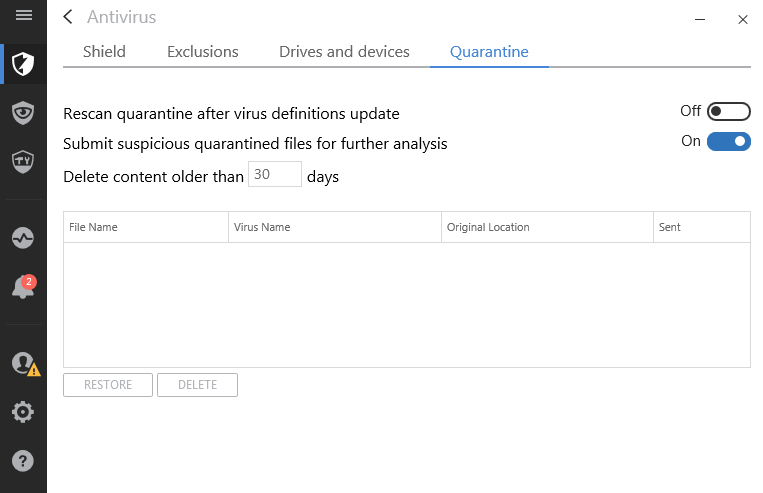Screen dimensions: 763x493
Task: Switch to the Shield tab
Action: [104, 51]
